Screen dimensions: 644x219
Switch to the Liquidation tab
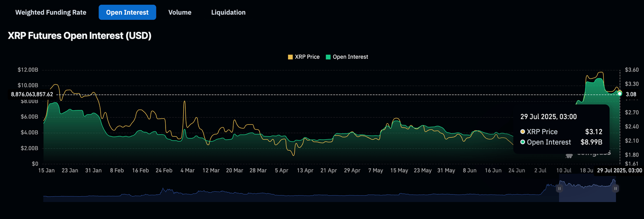tap(228, 13)
